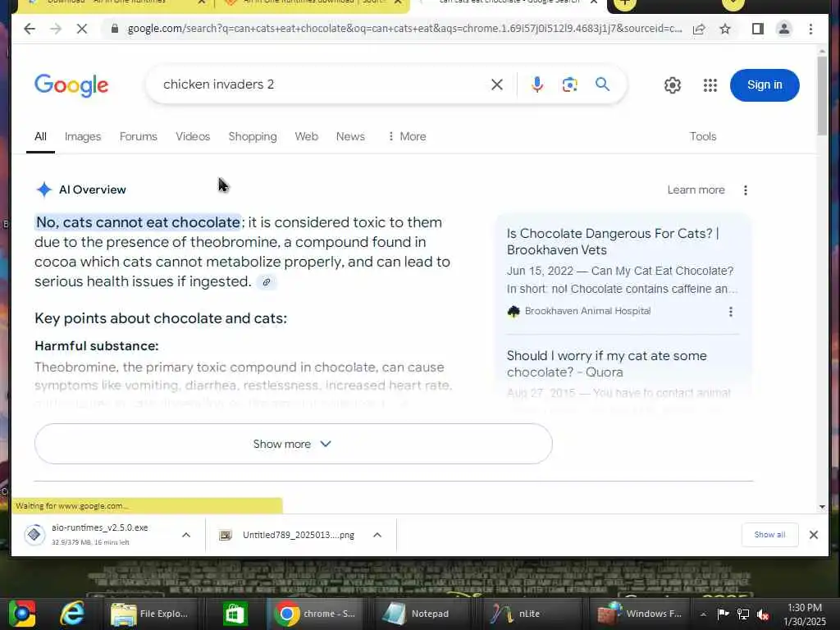Expand aio-runtimes download options chevron
The height and width of the screenshot is (630, 840).
pyautogui.click(x=186, y=535)
